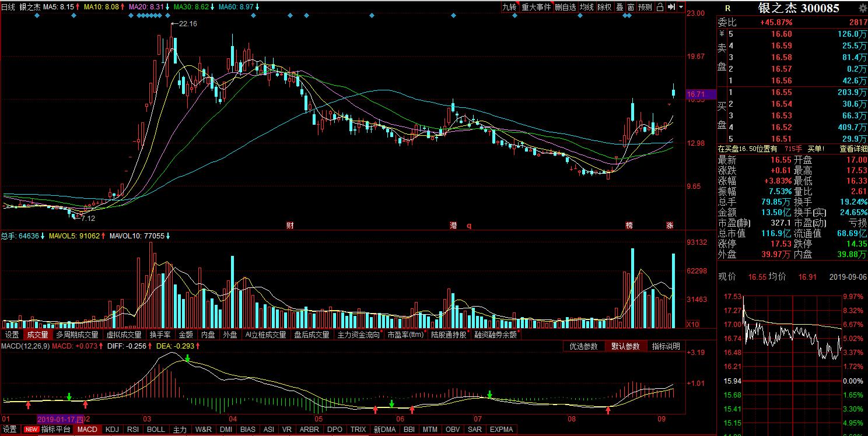Toggle 重大事件 display
Screen dimensions: 868x436
536,7
